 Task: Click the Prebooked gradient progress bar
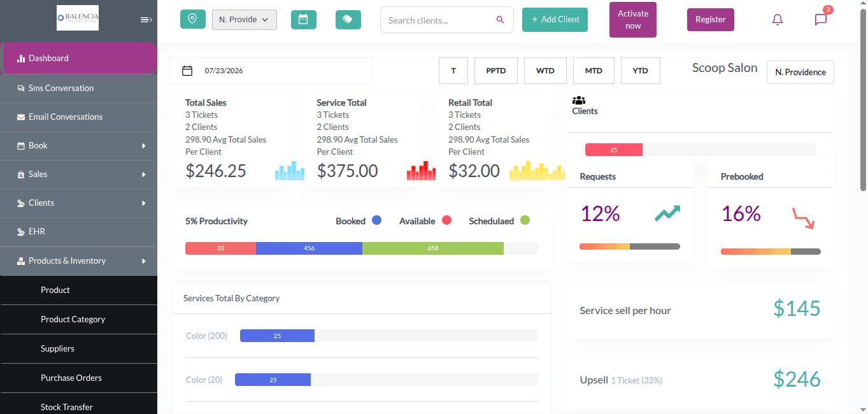771,252
